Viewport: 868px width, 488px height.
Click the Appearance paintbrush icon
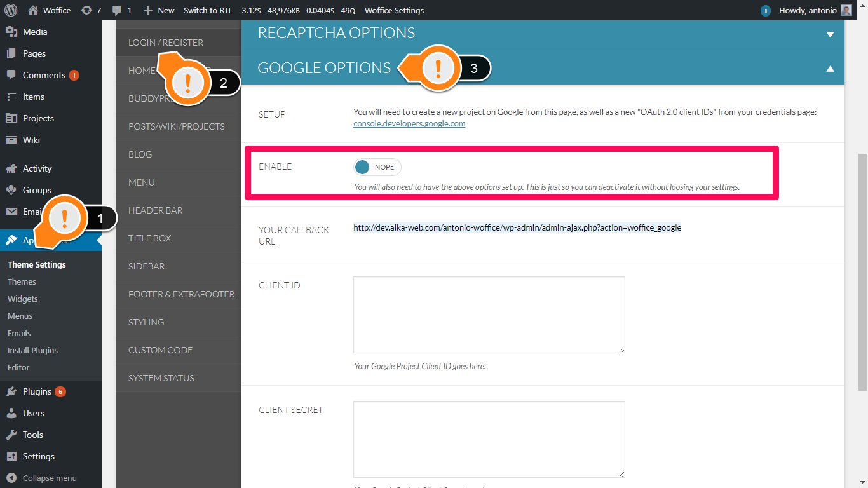click(11, 240)
